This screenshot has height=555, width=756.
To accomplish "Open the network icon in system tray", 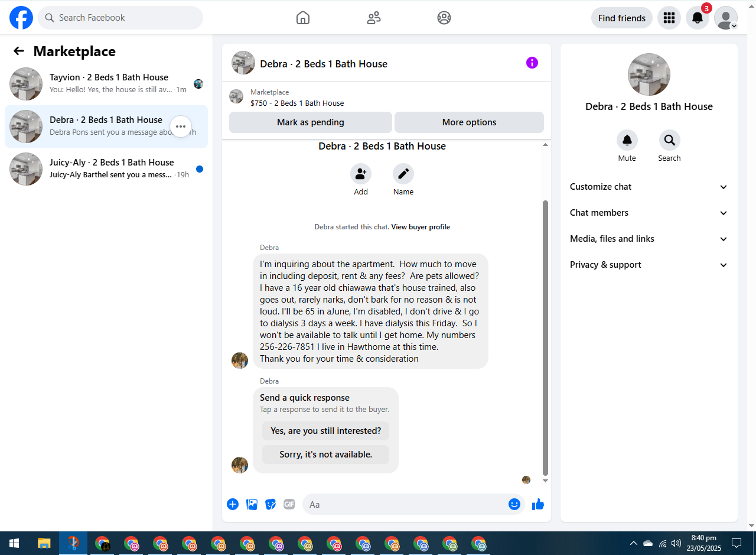I will (663, 543).
